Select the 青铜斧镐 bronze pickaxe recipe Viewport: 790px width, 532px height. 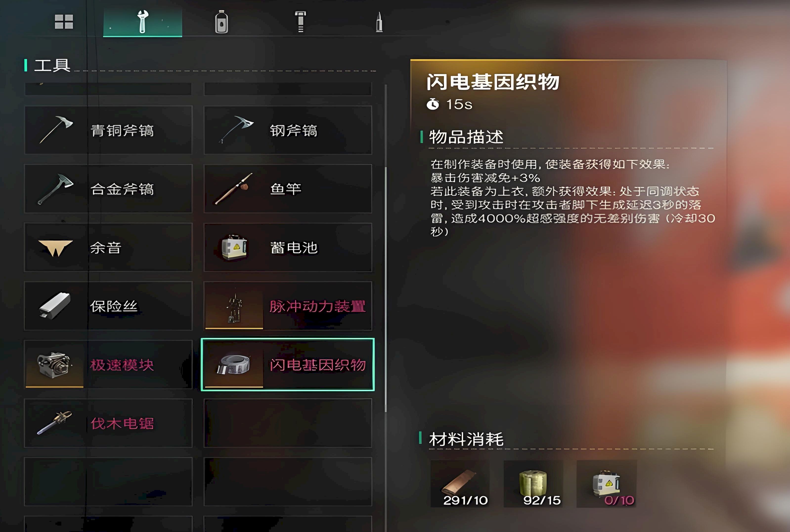coord(108,130)
